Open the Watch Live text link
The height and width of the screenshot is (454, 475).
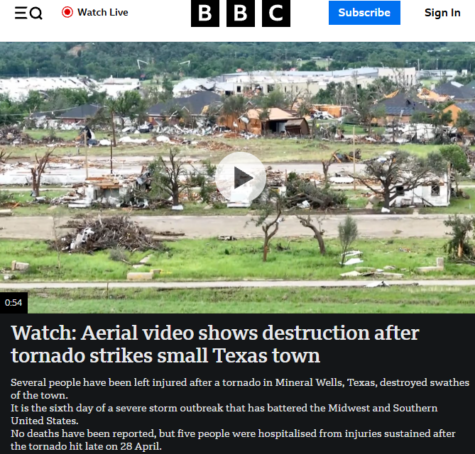tap(103, 12)
